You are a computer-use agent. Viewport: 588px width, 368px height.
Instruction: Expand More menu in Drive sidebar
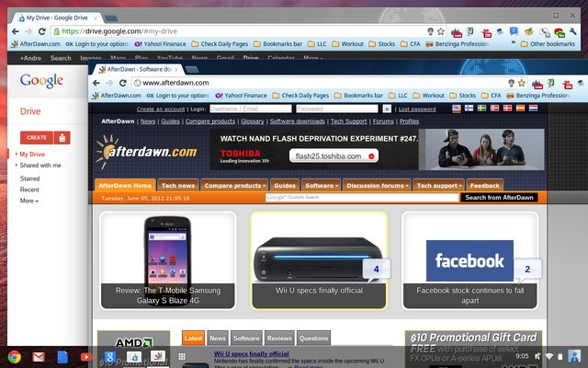29,201
